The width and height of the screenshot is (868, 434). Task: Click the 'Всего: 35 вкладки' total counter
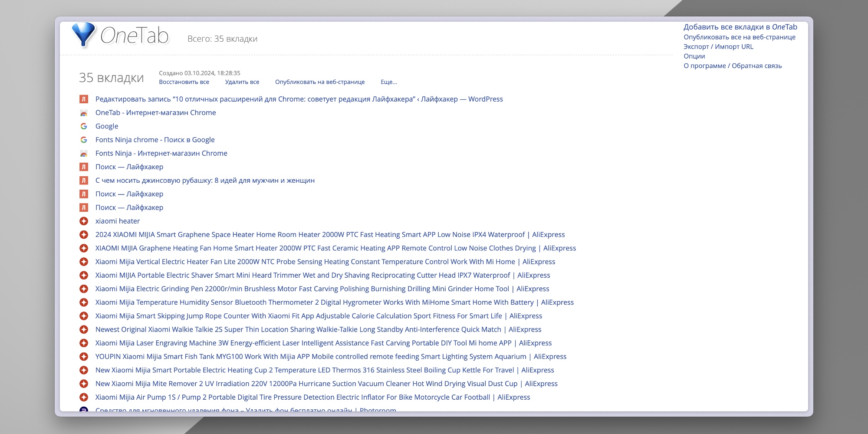click(x=222, y=39)
